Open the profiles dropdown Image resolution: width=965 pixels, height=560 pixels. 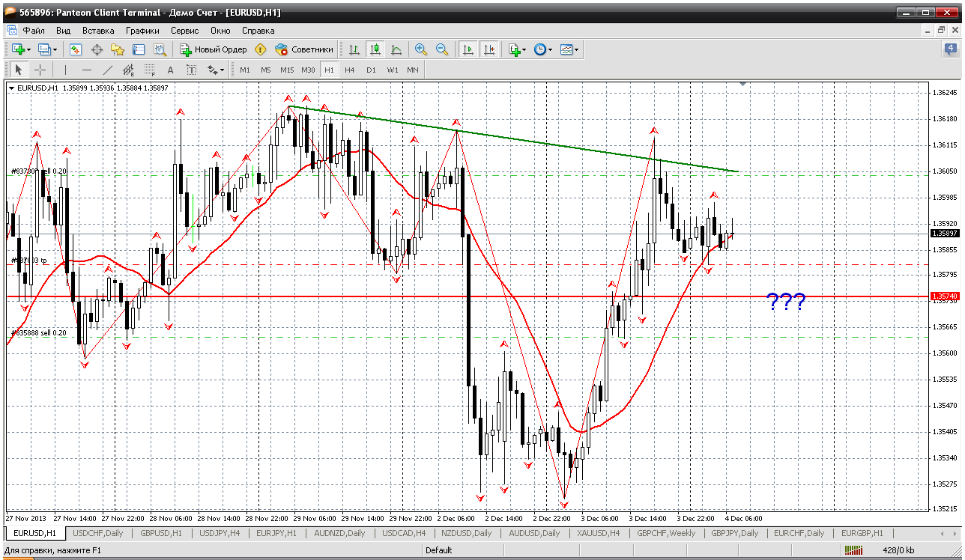click(x=48, y=49)
